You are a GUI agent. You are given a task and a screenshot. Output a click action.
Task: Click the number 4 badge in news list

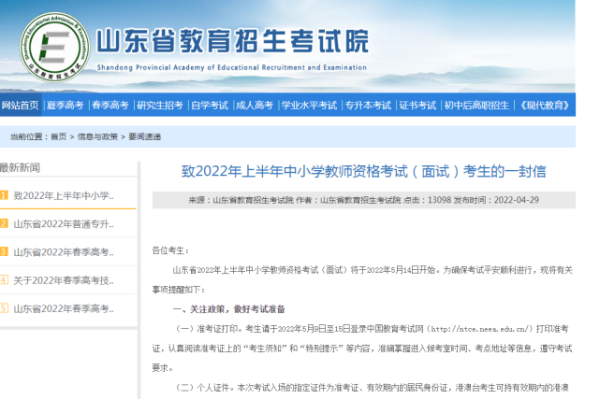tap(4, 280)
